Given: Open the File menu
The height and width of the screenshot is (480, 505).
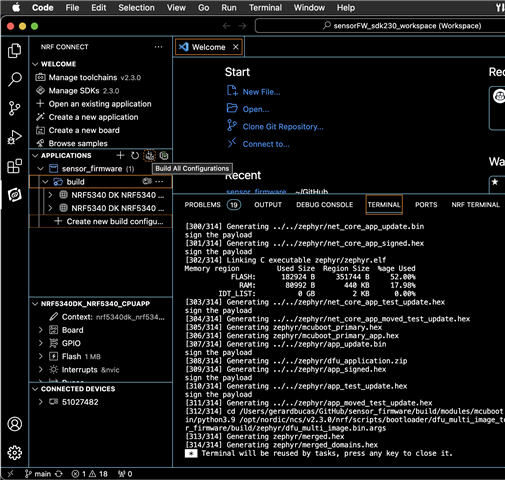Looking at the screenshot, I should click(72, 8).
